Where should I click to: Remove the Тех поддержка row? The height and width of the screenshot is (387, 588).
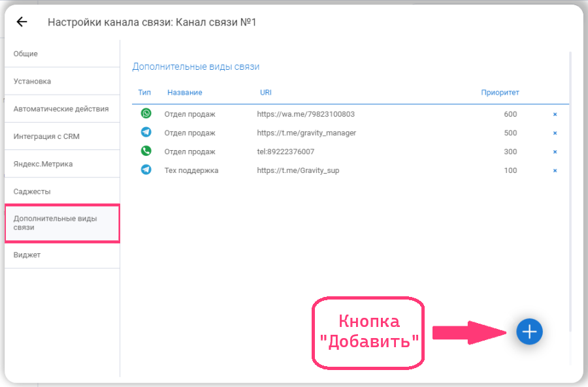pyautogui.click(x=555, y=171)
